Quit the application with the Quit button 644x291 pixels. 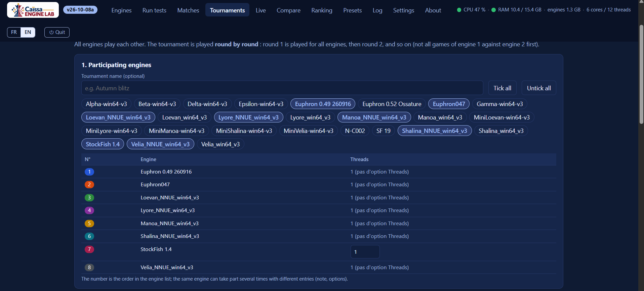[57, 32]
